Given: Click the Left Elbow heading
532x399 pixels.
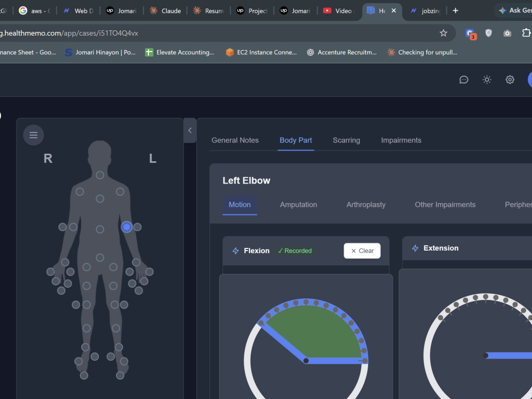Looking at the screenshot, I should point(246,180).
